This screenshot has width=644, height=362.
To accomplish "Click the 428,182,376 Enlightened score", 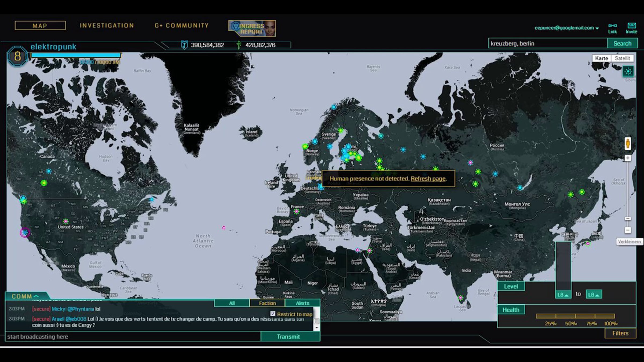I will [x=260, y=45].
